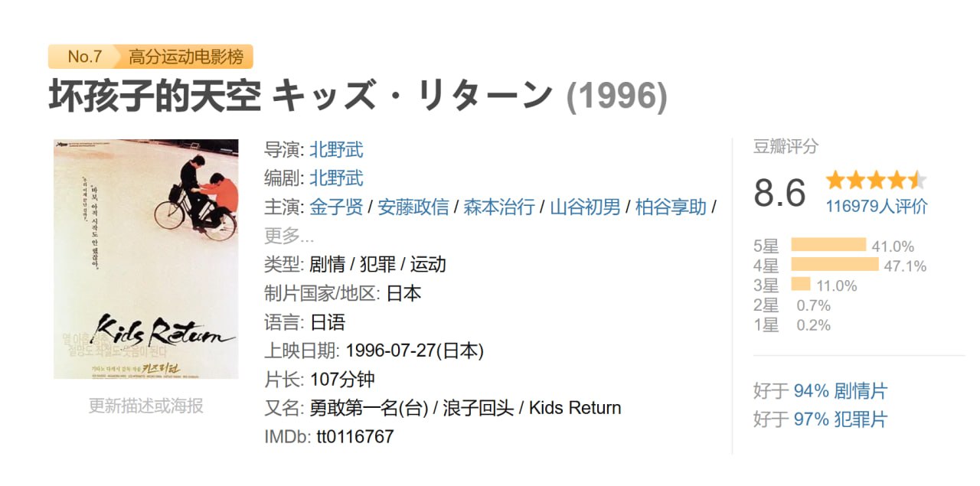The height and width of the screenshot is (486, 980).
Task: Open actor 森本治行's page
Action: point(499,207)
